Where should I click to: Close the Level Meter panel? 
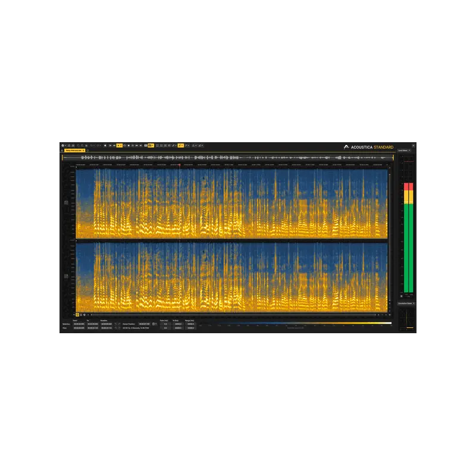pyautogui.click(x=409, y=151)
